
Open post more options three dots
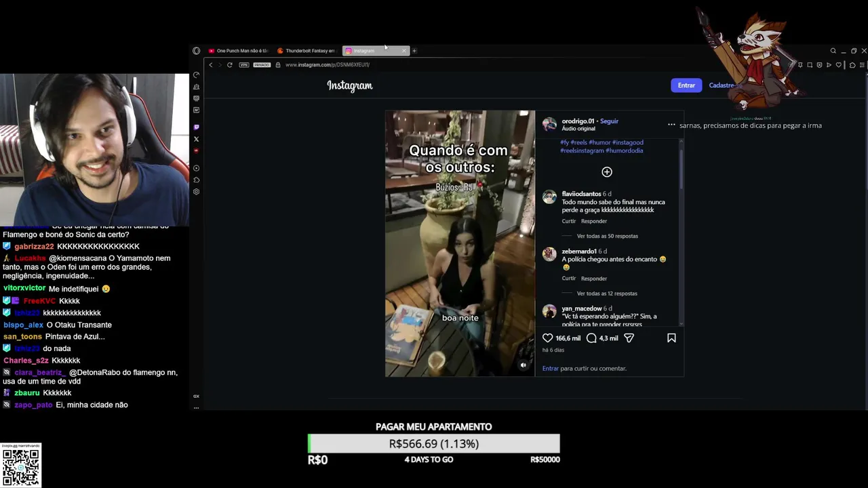pos(671,124)
